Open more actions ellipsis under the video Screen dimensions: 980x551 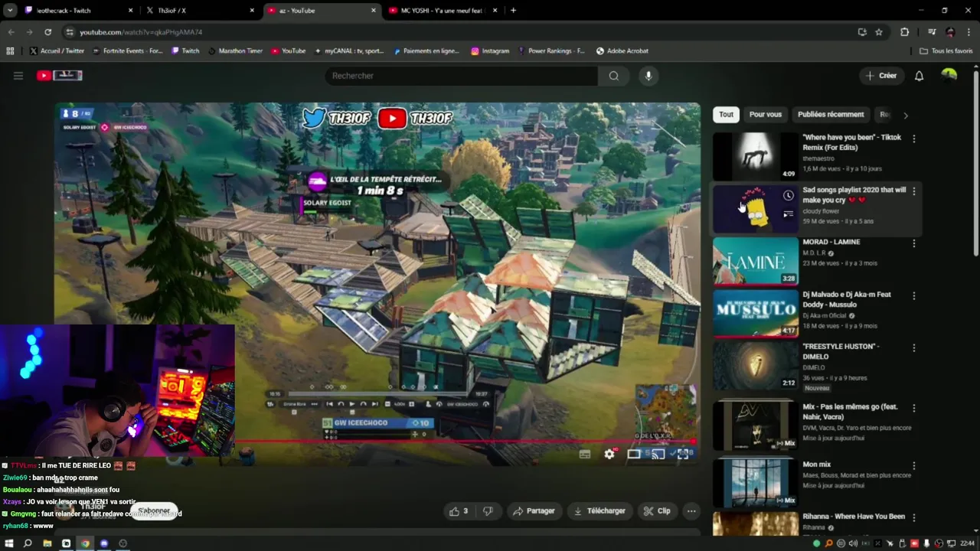tap(691, 511)
